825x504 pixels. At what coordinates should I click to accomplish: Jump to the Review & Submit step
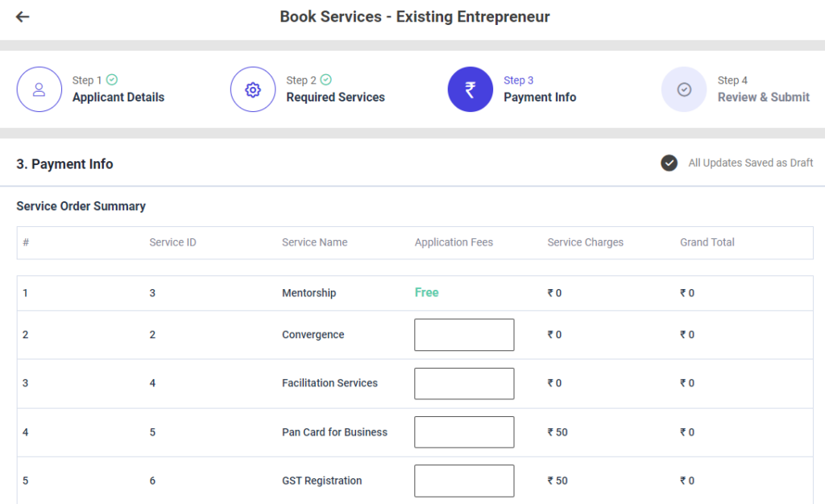pos(763,97)
